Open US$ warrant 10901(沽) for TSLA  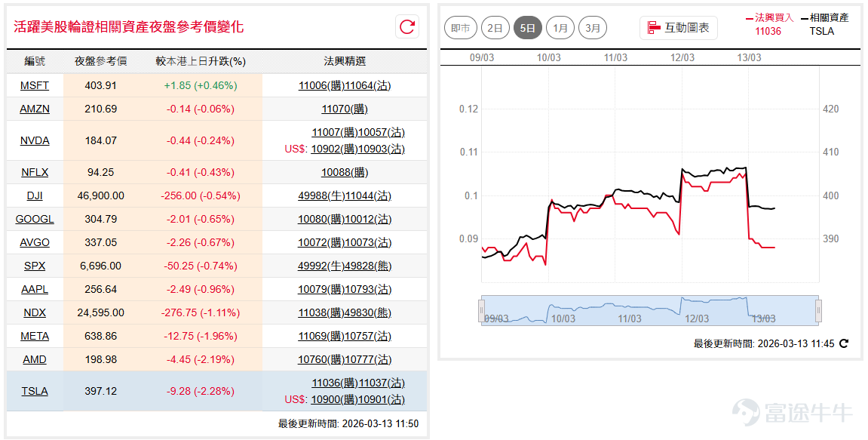(381, 399)
